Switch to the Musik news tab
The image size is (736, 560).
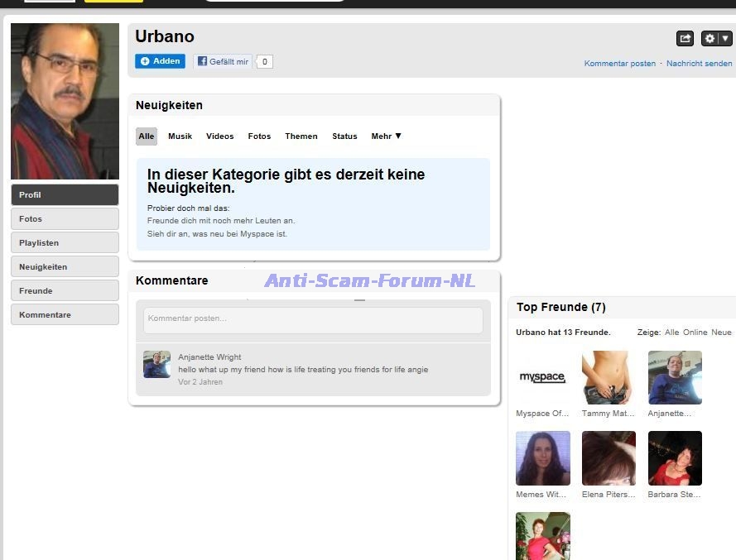point(180,136)
